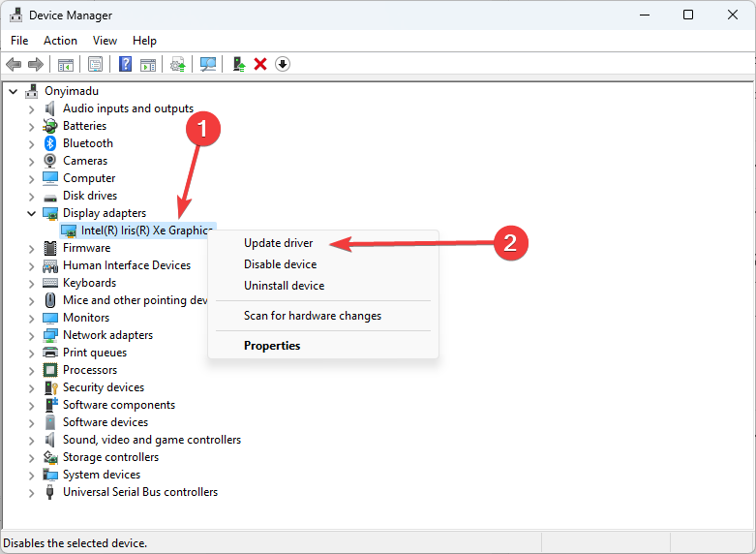
Task: Expand the Software components chevron
Action: click(x=32, y=406)
